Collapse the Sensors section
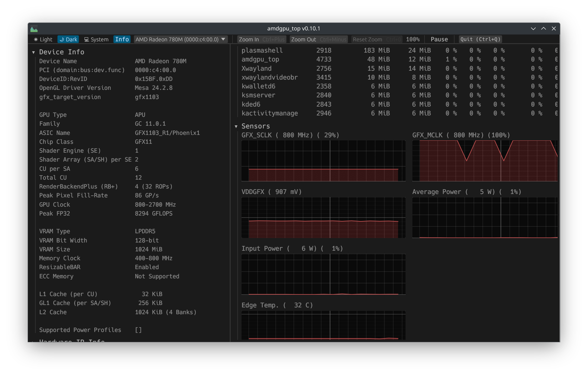 pos(236,126)
